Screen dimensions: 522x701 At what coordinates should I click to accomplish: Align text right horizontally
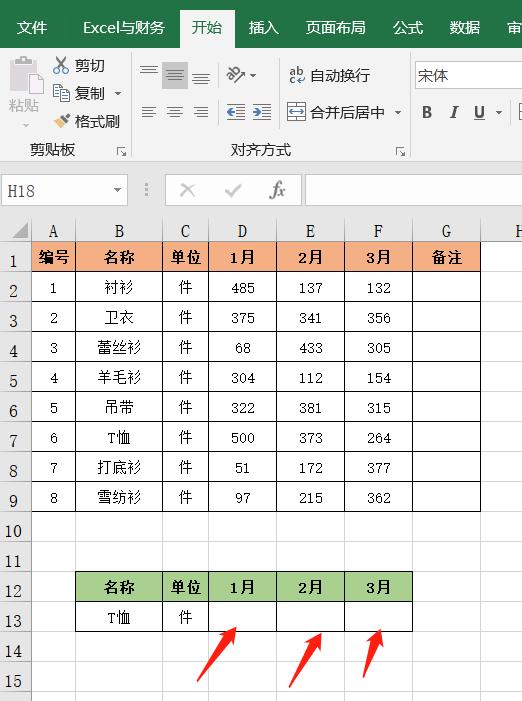pyautogui.click(x=201, y=112)
